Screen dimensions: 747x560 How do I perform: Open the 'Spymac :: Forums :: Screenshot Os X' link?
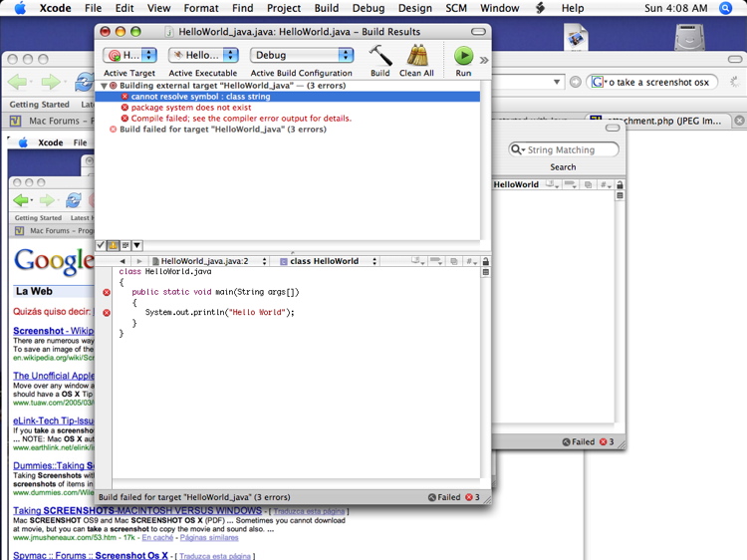[x=91, y=555]
